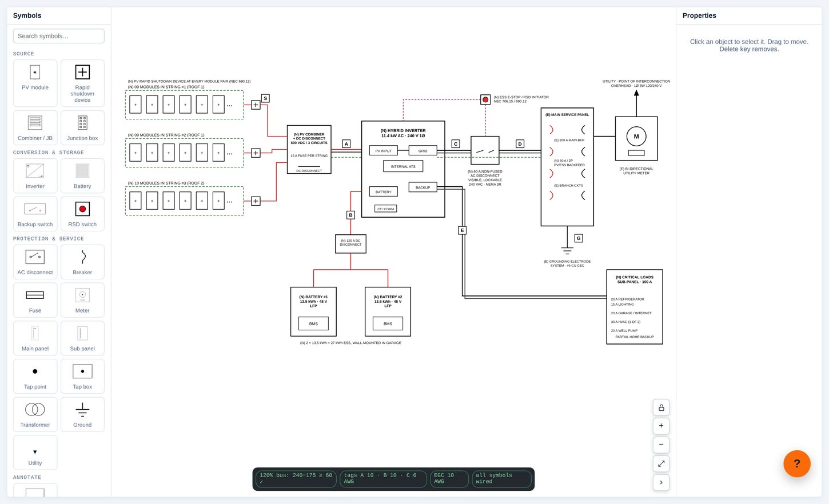
Task: Select the Battery #2 block on the canvas
Action: [388, 311]
